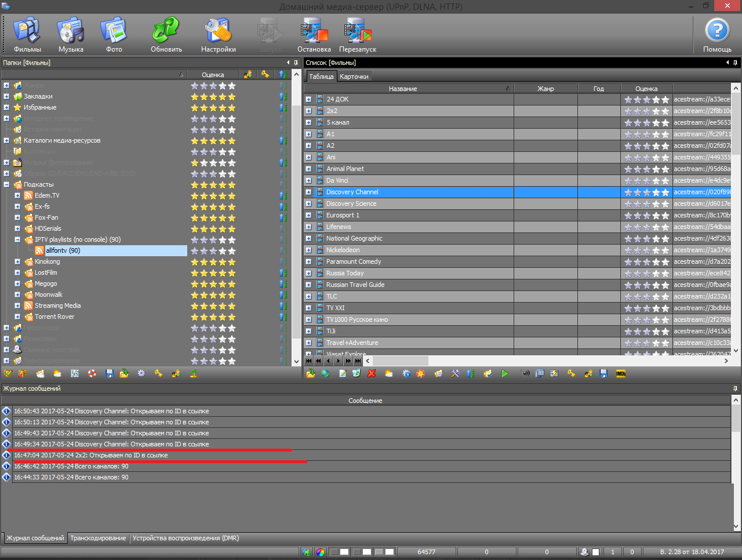742x560 pixels.
Task: Switch to the Карточки tab
Action: [x=354, y=77]
